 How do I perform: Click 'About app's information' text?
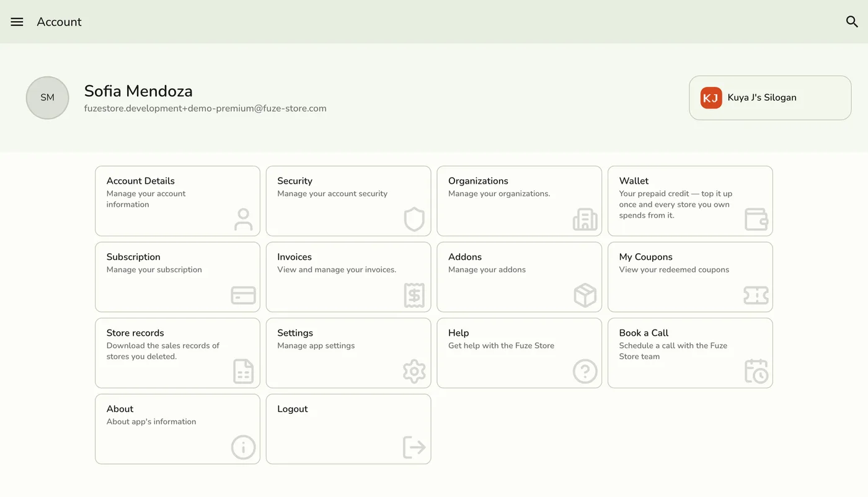[x=151, y=422]
